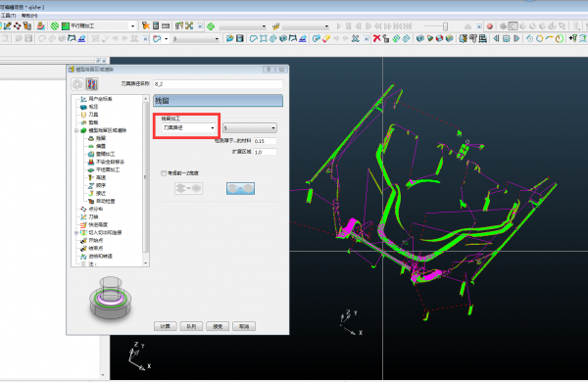Click the dialog help question-mark button
The height and width of the screenshot is (382, 588).
[x=269, y=70]
